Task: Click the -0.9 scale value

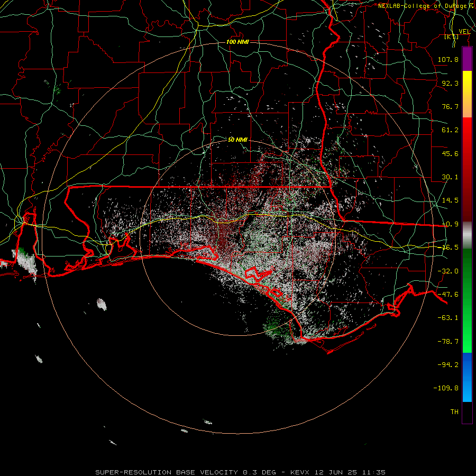Action: click(450, 224)
